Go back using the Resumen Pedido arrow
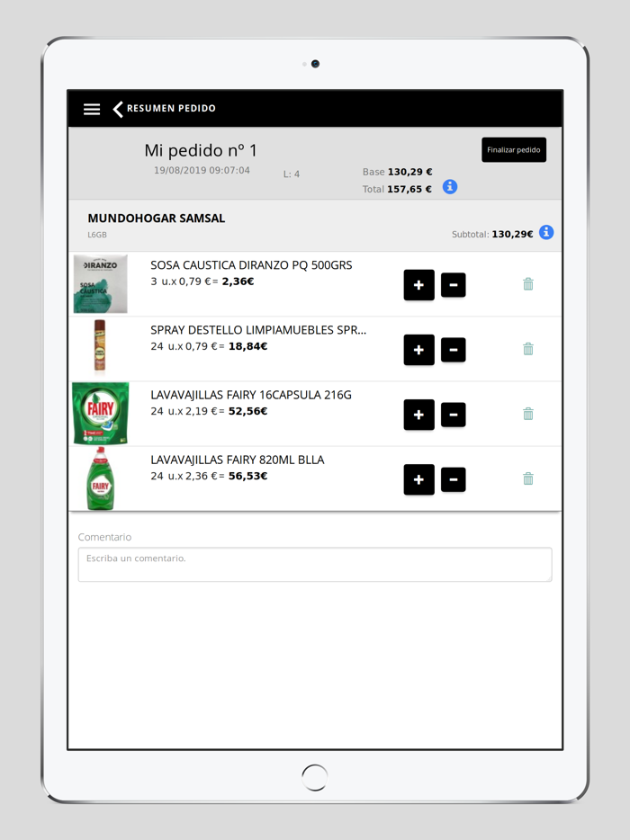This screenshot has height=840, width=630. click(x=118, y=109)
